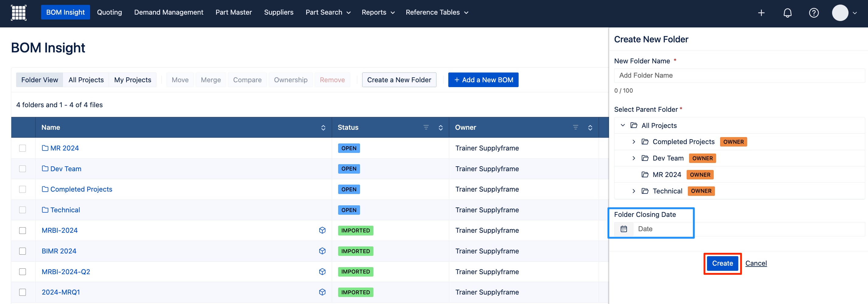
Task: Click the Add a New BOM button
Action: (483, 80)
